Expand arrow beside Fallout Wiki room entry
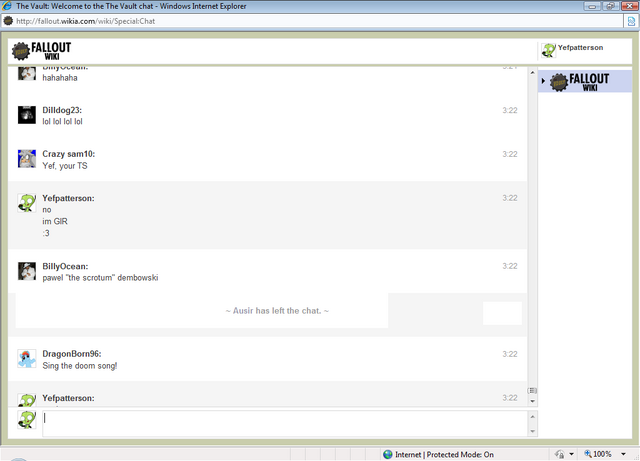This screenshot has width=640, height=461. point(543,81)
